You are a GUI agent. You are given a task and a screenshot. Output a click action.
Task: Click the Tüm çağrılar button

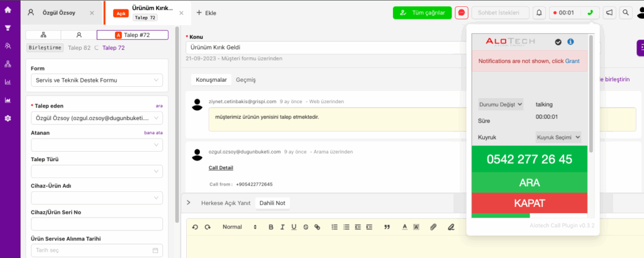[x=422, y=13]
